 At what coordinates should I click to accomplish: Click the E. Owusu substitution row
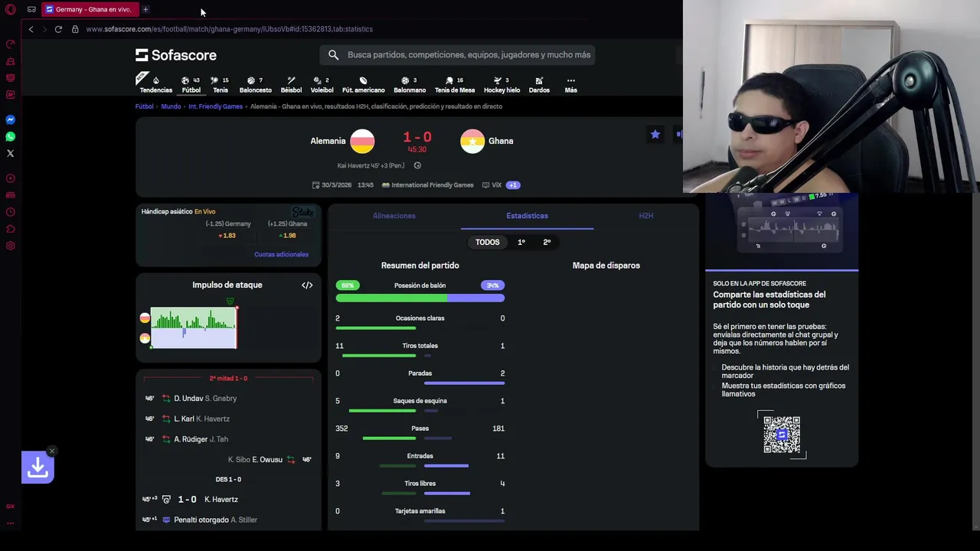tap(228, 459)
